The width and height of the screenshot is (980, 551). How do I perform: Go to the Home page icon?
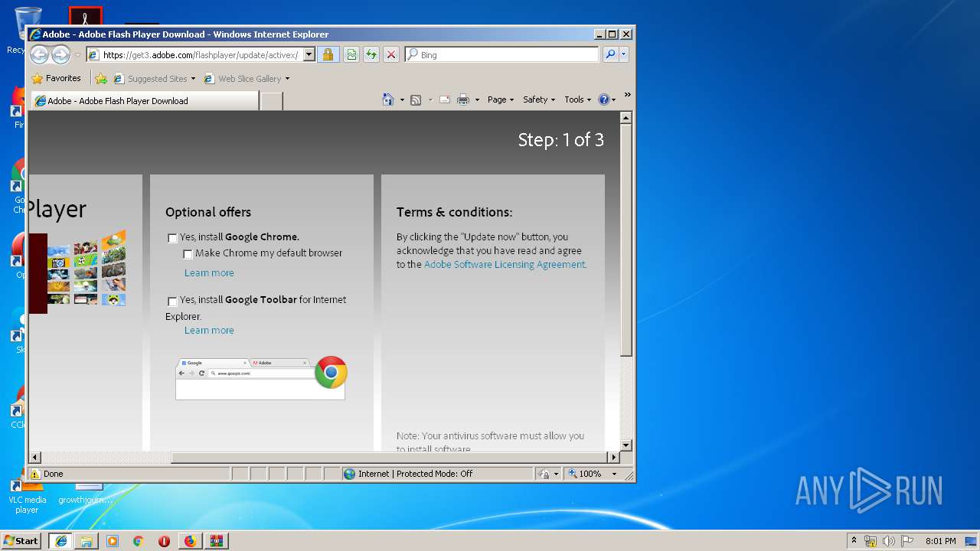pos(388,99)
